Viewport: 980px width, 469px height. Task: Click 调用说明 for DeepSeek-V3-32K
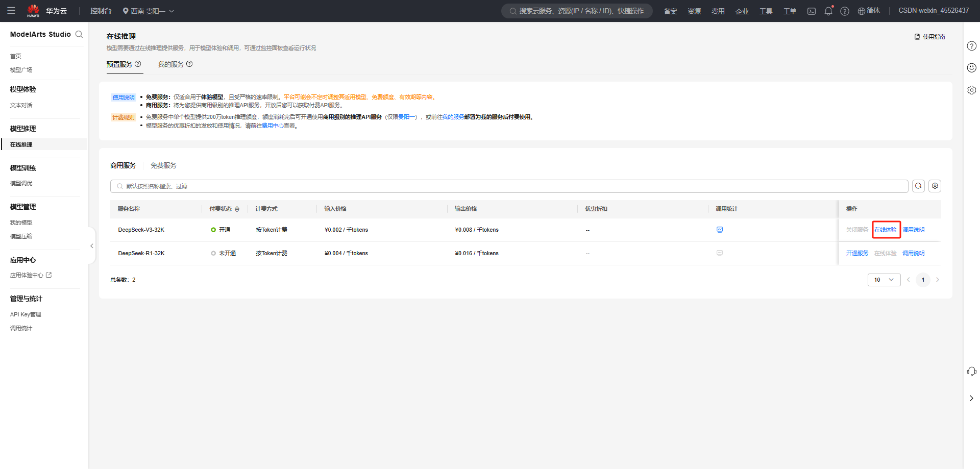click(914, 230)
